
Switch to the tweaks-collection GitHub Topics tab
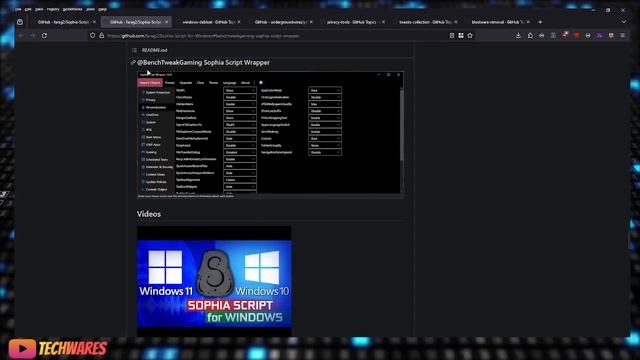pos(425,22)
